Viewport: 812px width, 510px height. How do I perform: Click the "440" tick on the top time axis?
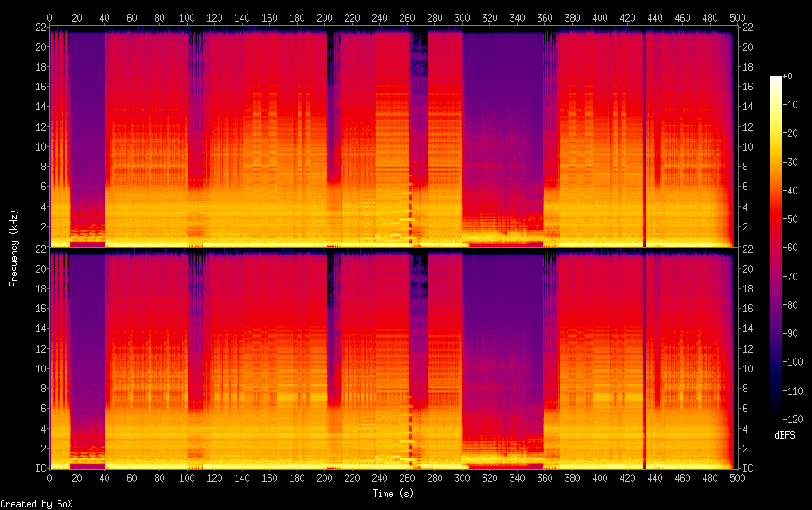pyautogui.click(x=655, y=17)
